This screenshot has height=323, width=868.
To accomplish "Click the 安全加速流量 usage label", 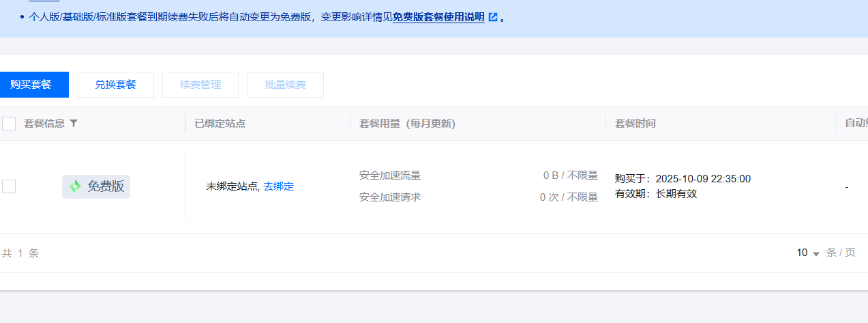I will click(390, 175).
